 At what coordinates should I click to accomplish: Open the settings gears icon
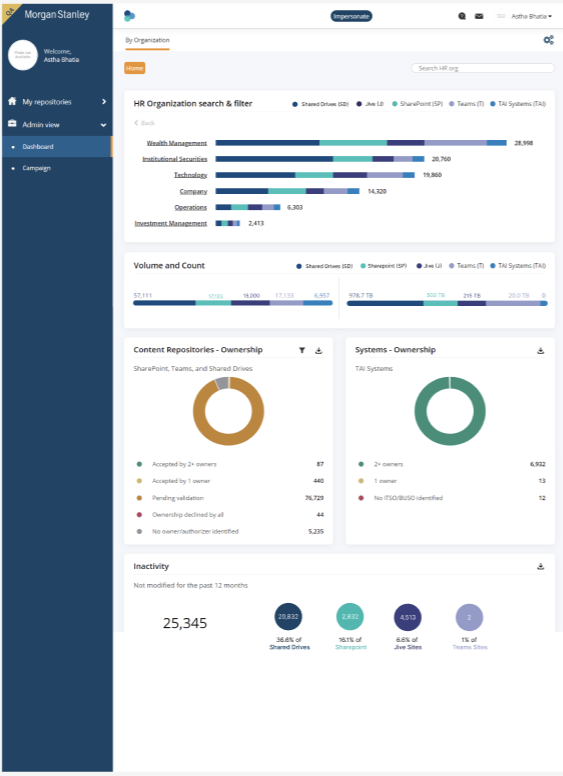549,40
